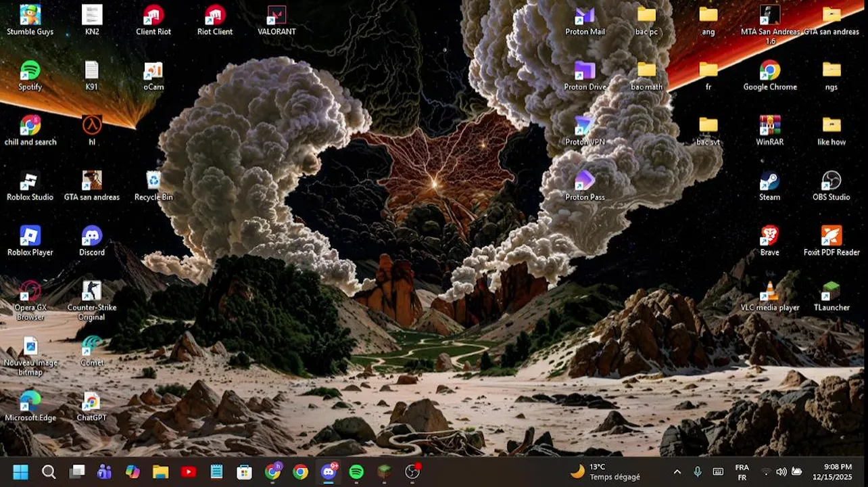Select the VALORANT desktop icon

point(276,20)
